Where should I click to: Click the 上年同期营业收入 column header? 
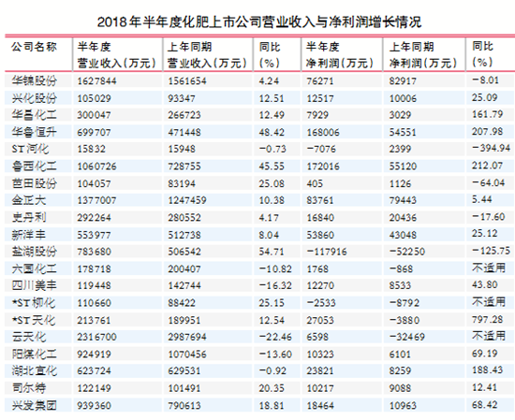click(x=207, y=55)
